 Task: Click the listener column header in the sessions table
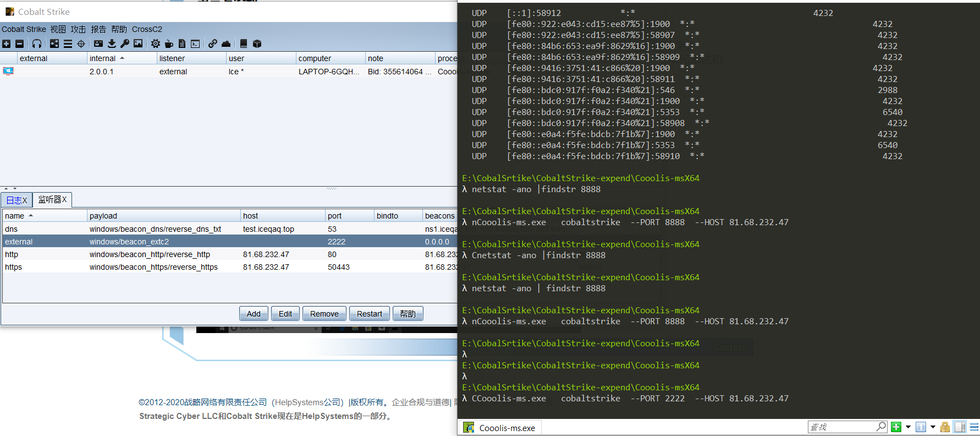point(192,58)
